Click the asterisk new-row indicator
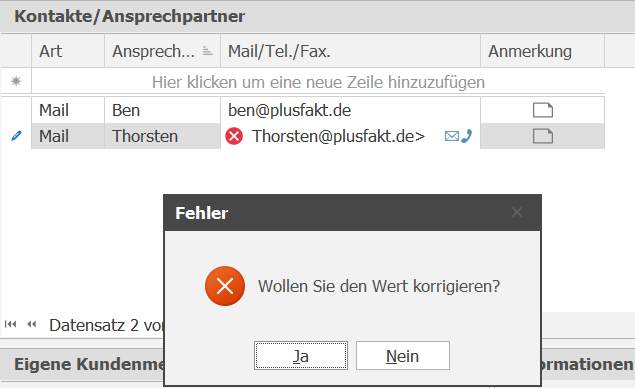The image size is (635, 388). point(16,81)
